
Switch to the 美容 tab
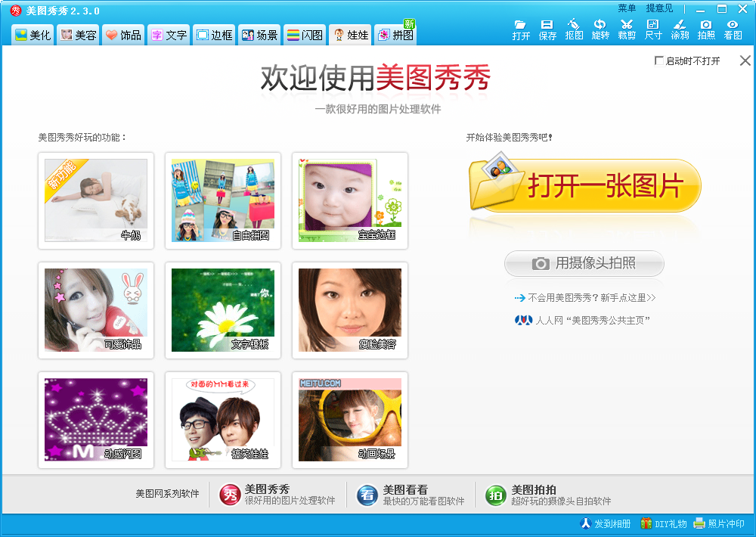point(78,35)
